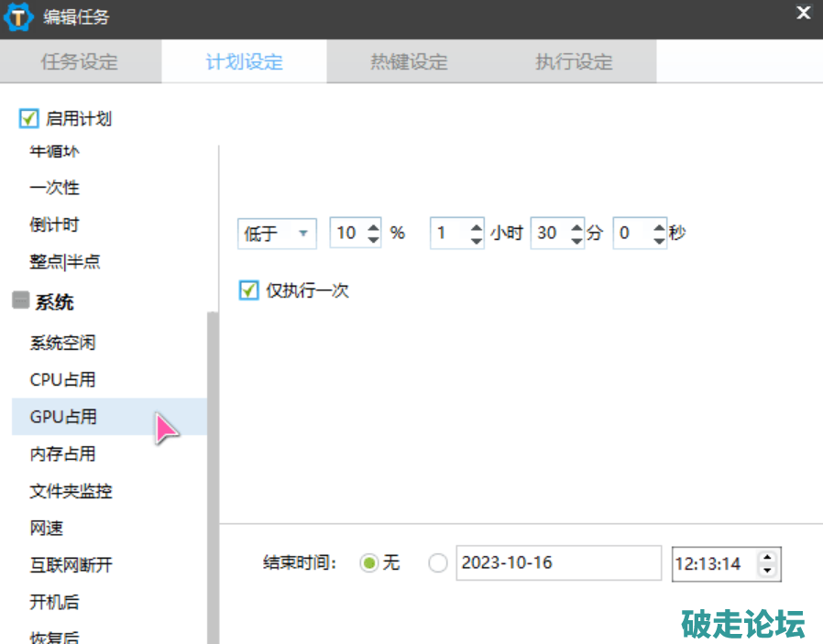Increase the end time 12:13:14 spinner
This screenshot has height=644, width=823.
tap(768, 556)
